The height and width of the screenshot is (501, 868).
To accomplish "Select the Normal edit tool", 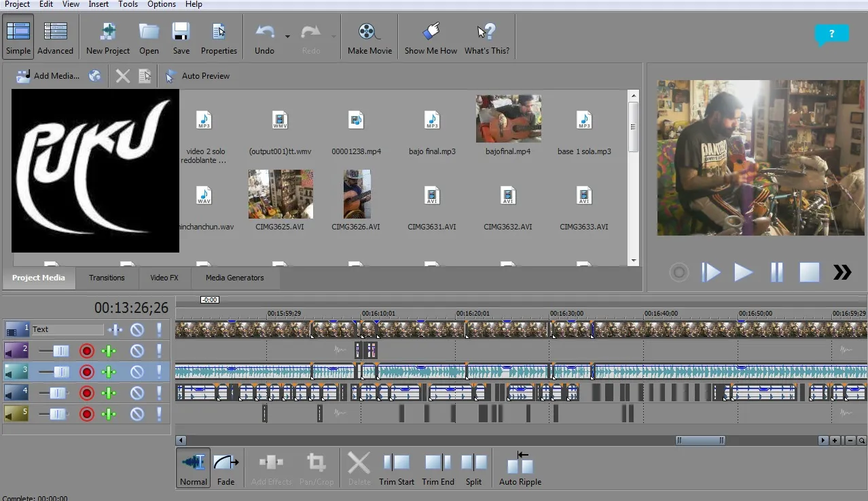I will 194,468.
